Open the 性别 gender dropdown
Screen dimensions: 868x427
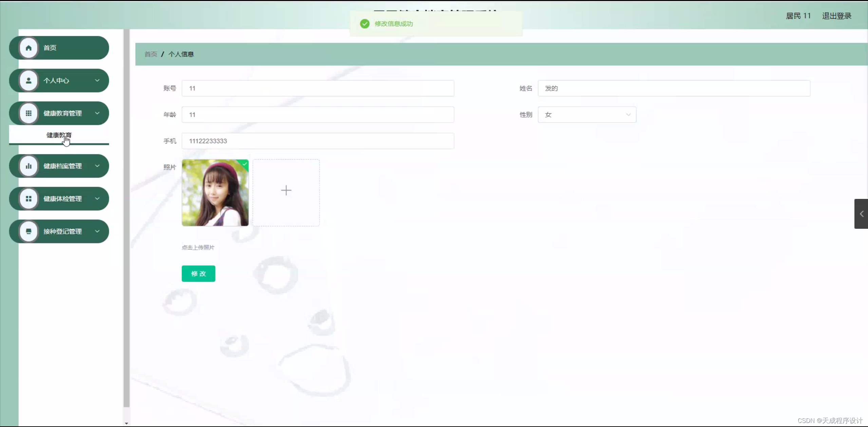(587, 115)
